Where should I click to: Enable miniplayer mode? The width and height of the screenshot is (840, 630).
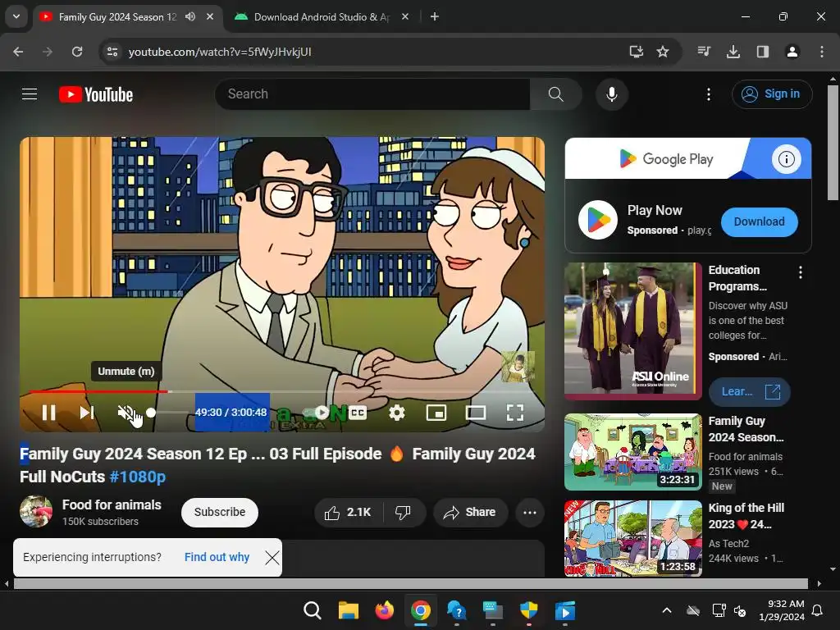click(x=436, y=413)
